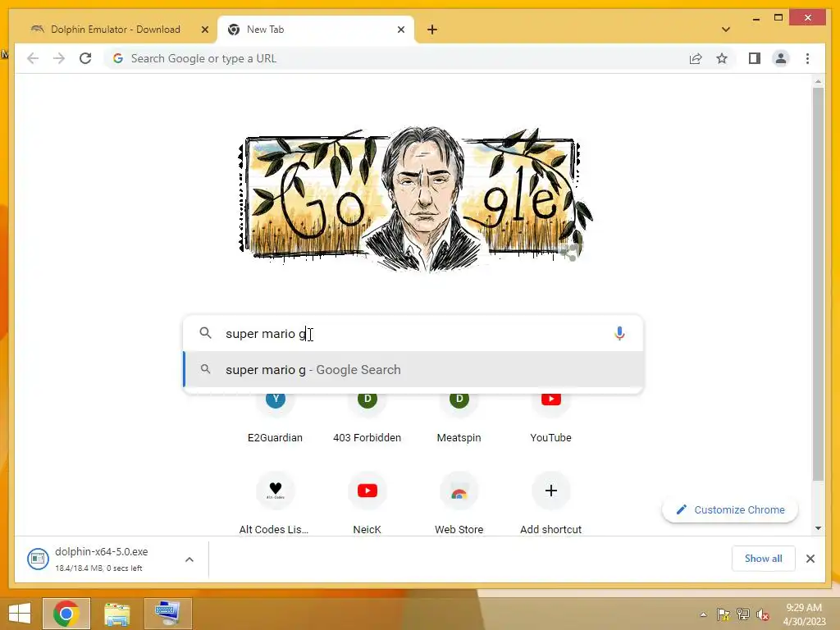Viewport: 840px width, 630px height.
Task: Go forward to the next page
Action: [59, 58]
